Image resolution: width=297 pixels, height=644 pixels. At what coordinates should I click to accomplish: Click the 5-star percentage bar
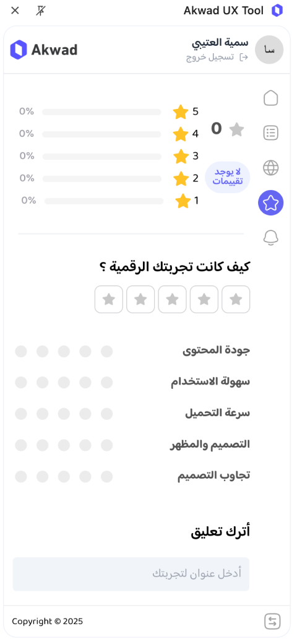click(x=101, y=112)
